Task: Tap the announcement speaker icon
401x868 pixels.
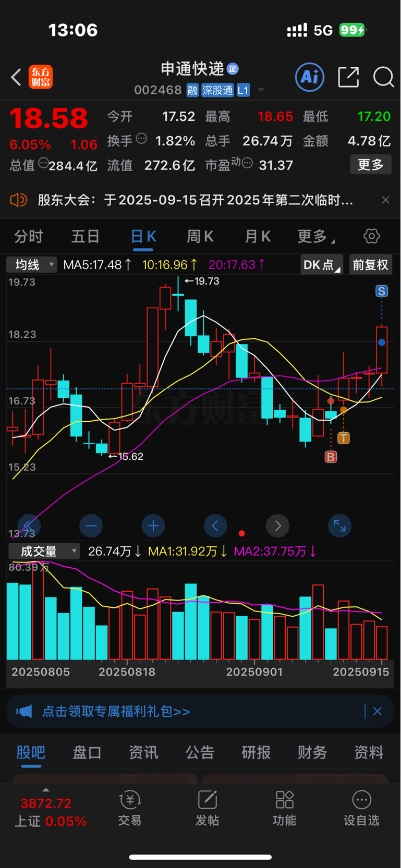Action: pyautogui.click(x=19, y=200)
